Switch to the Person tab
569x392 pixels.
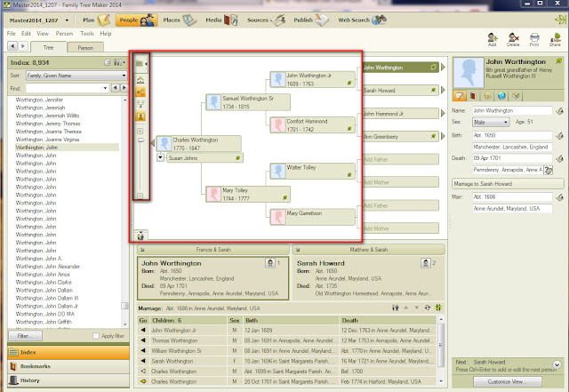click(x=85, y=47)
